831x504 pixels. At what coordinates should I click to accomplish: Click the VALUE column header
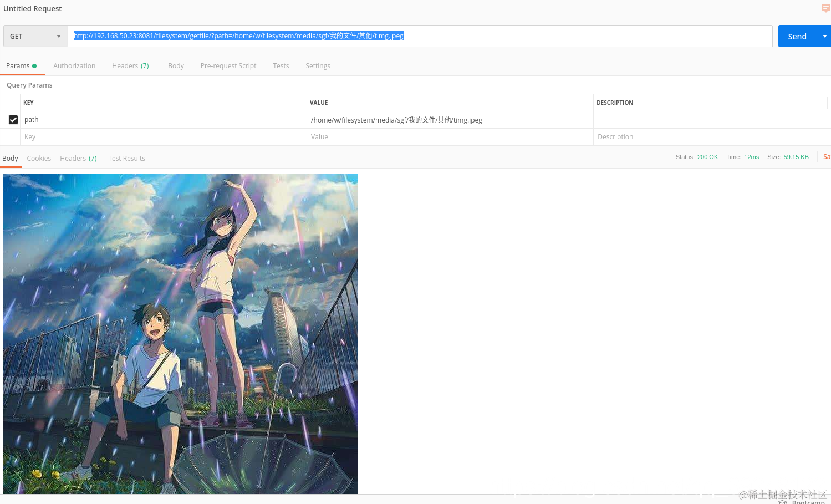pos(319,103)
